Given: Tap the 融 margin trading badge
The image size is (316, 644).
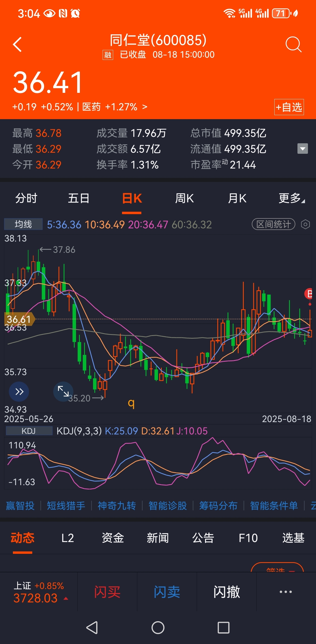Looking at the screenshot, I should point(108,55).
